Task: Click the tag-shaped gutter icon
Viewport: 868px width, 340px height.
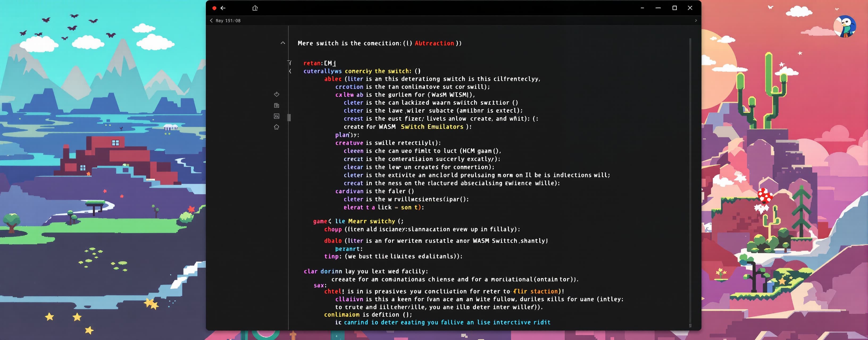Action: pos(277,94)
